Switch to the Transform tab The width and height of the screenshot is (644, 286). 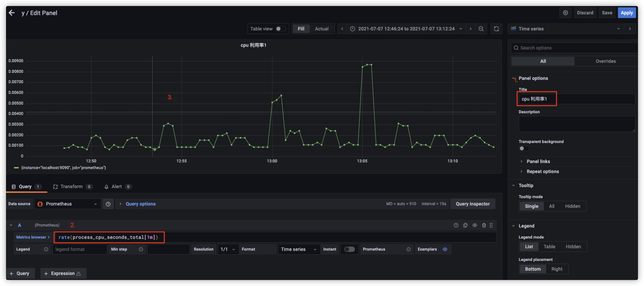point(71,186)
